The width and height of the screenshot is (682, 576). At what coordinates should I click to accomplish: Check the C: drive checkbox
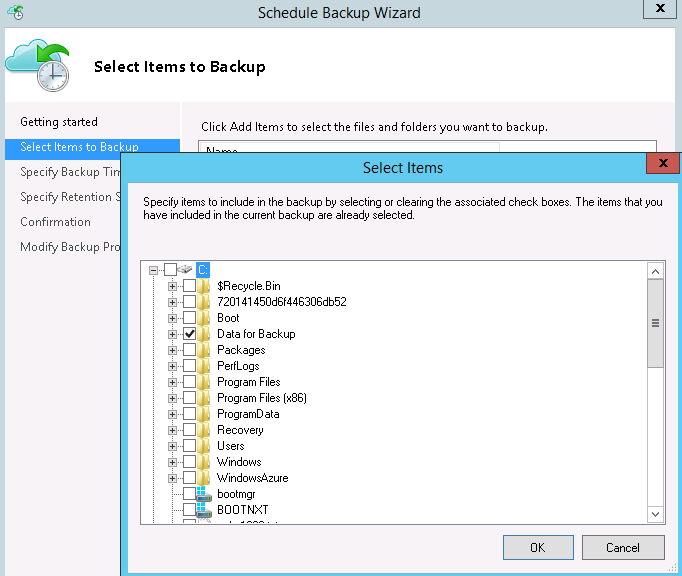(170, 270)
